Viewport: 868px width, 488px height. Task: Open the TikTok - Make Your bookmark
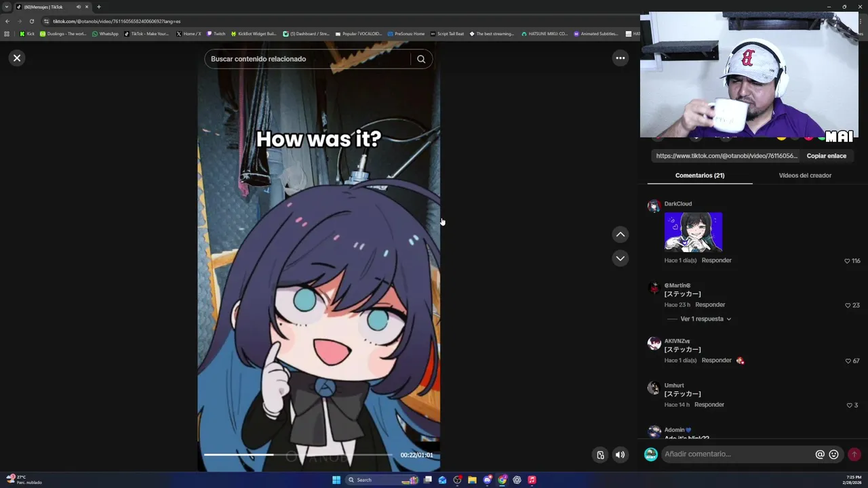coord(146,34)
